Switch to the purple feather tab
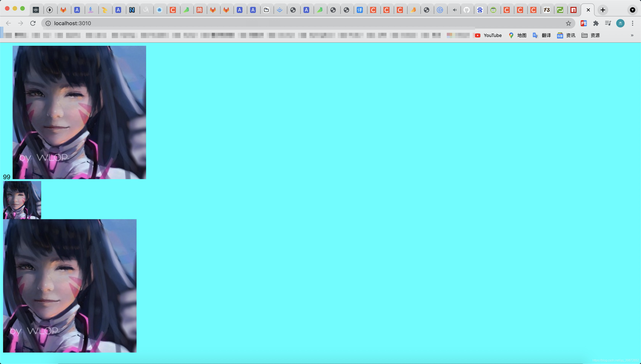641x364 pixels. point(91,10)
